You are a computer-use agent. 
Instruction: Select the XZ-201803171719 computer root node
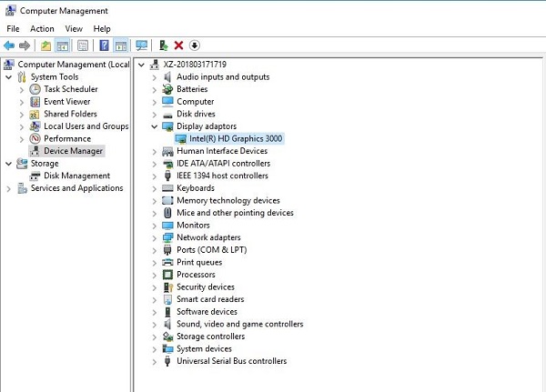click(194, 65)
